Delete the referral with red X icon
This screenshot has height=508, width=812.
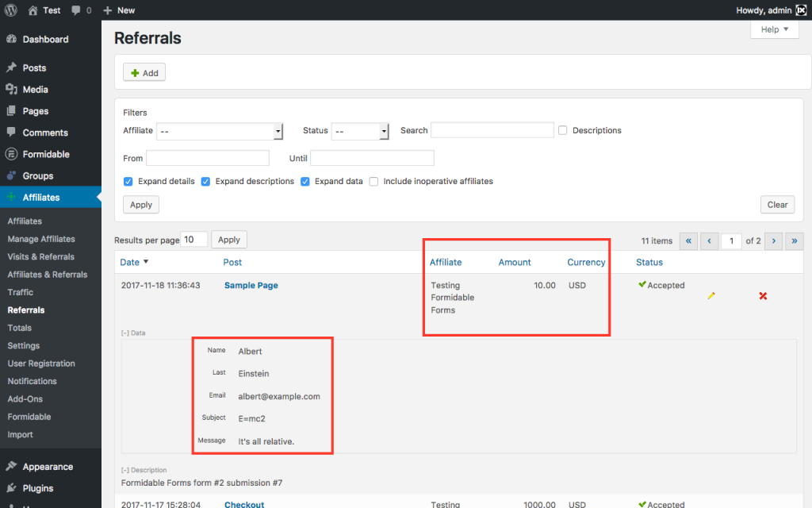click(x=763, y=295)
